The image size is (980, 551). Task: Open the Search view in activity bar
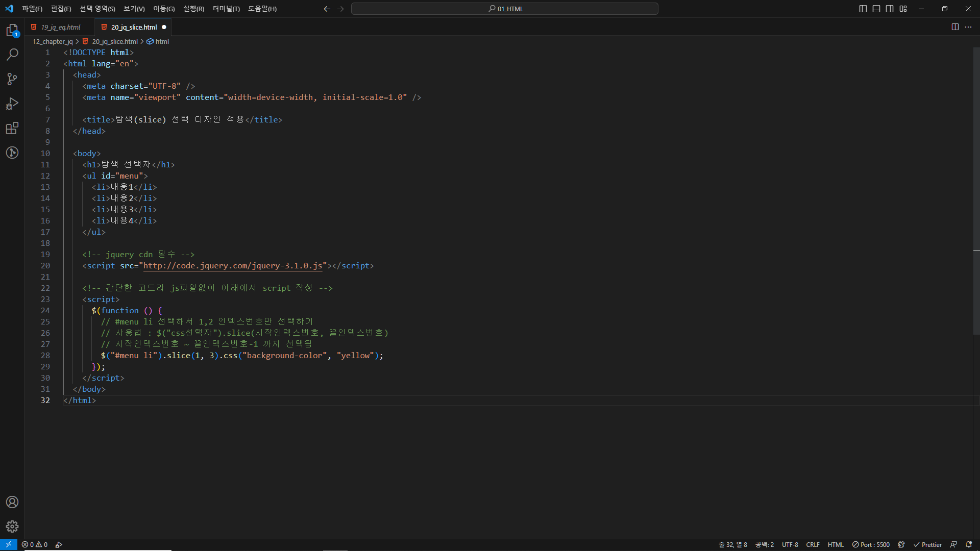[12, 55]
